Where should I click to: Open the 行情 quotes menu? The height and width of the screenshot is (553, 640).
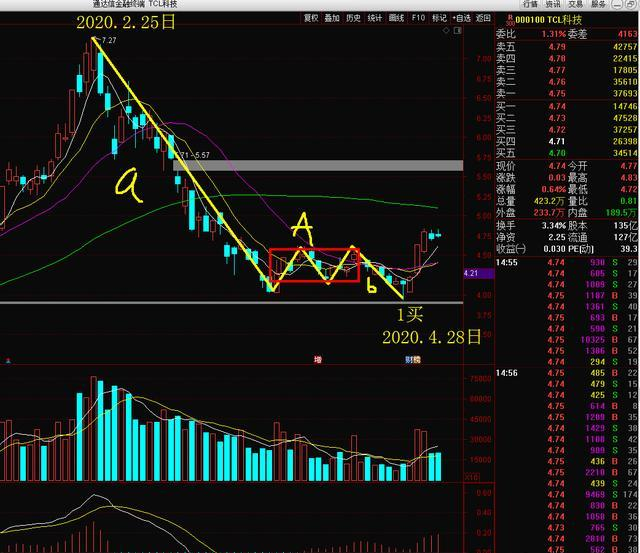click(x=530, y=4)
